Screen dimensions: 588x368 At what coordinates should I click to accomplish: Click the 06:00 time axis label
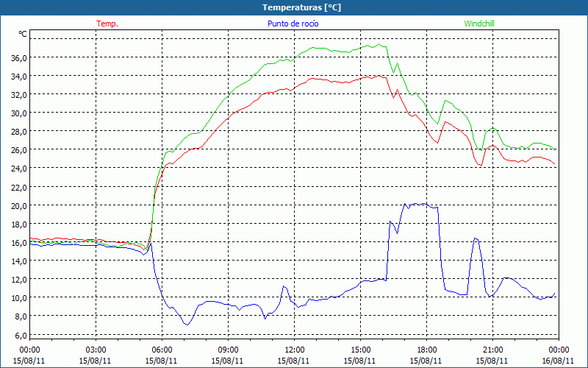[x=162, y=350]
